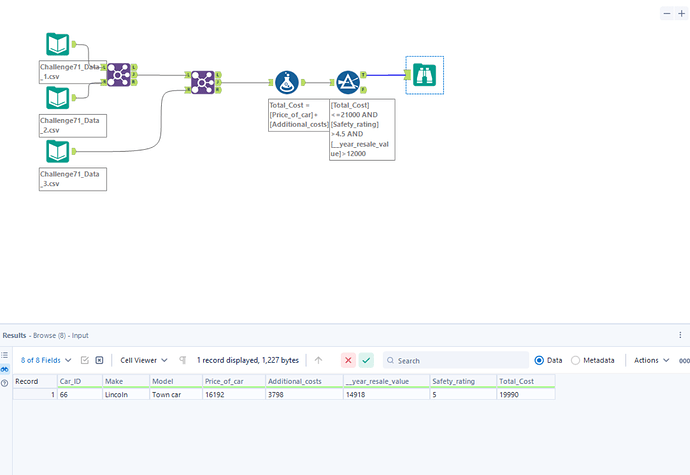690x475 pixels.
Task: Click the Total_Cost column header
Action: [x=526, y=381]
